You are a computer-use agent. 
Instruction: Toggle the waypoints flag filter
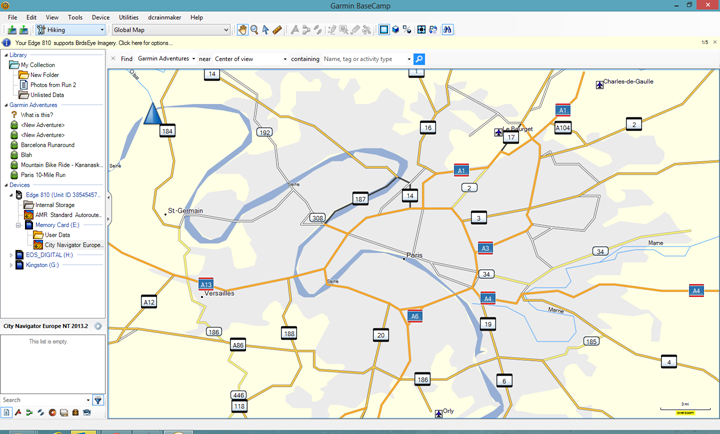18,412
